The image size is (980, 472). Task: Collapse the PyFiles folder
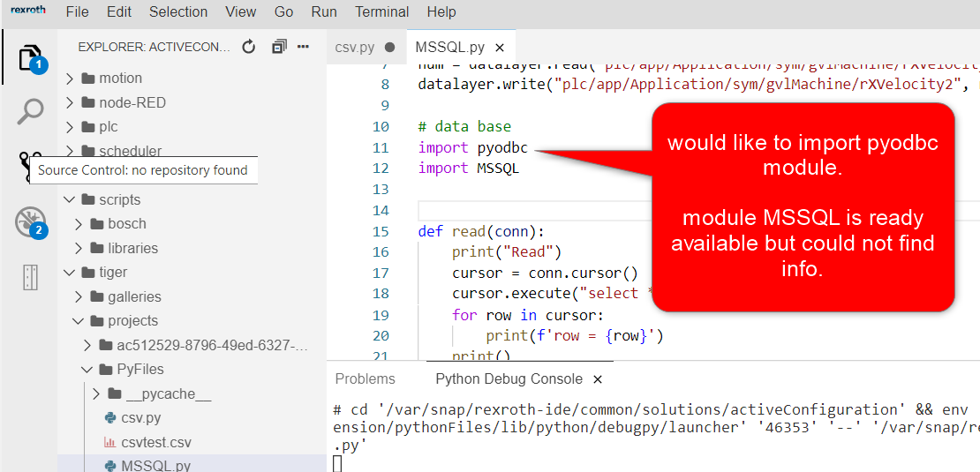(x=139, y=369)
